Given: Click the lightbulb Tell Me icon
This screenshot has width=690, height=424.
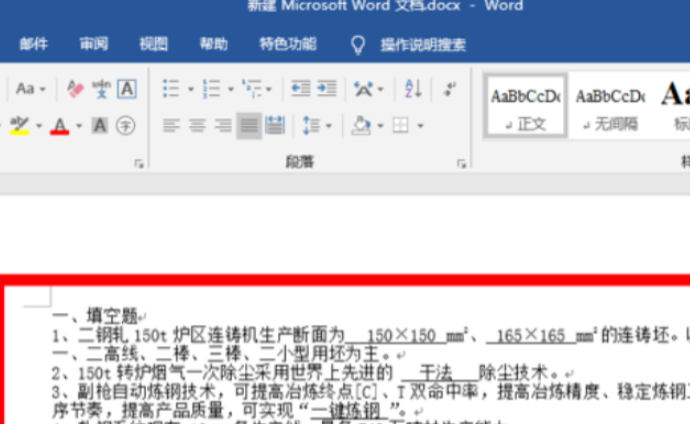Looking at the screenshot, I should pos(358,45).
